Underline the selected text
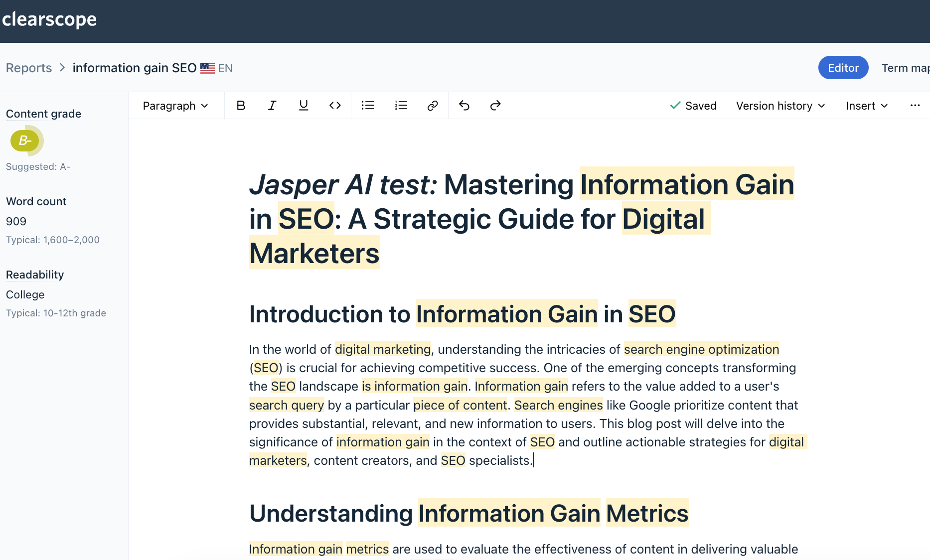 pyautogui.click(x=304, y=106)
